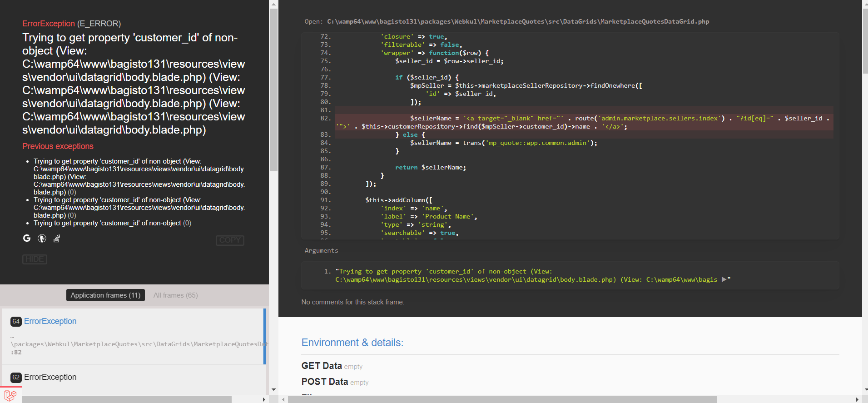
Task: Open the MarketplaceQuotesDataGrid.php file path link
Action: (518, 21)
